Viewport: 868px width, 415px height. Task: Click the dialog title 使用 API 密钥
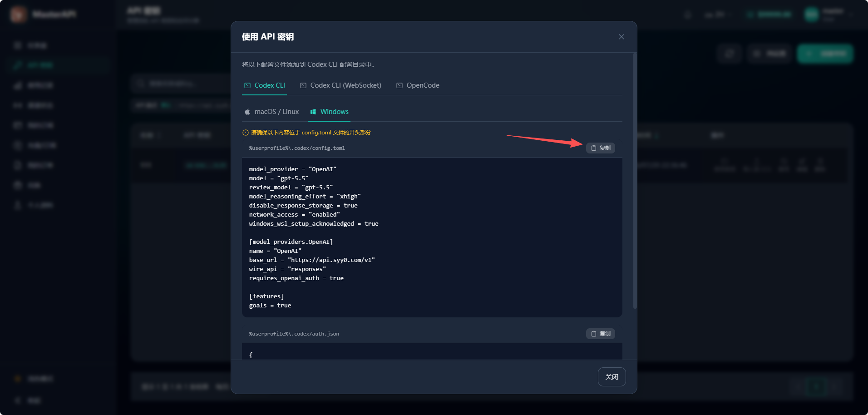[x=268, y=37]
